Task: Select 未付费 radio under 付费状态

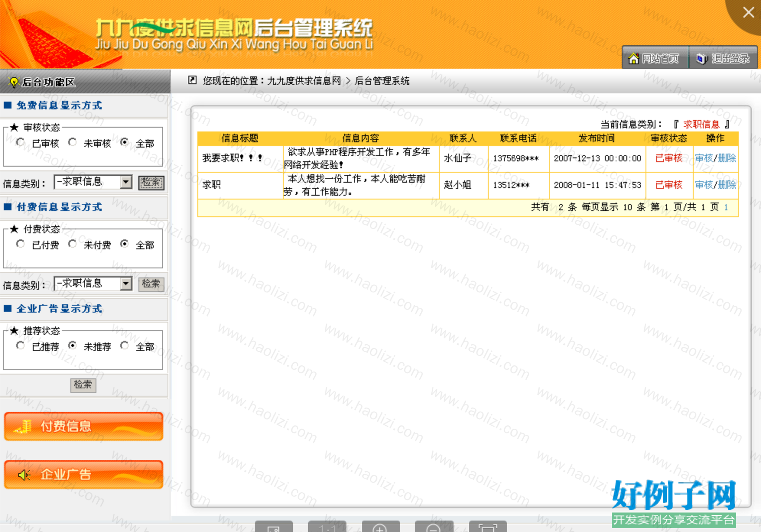Action: point(72,244)
